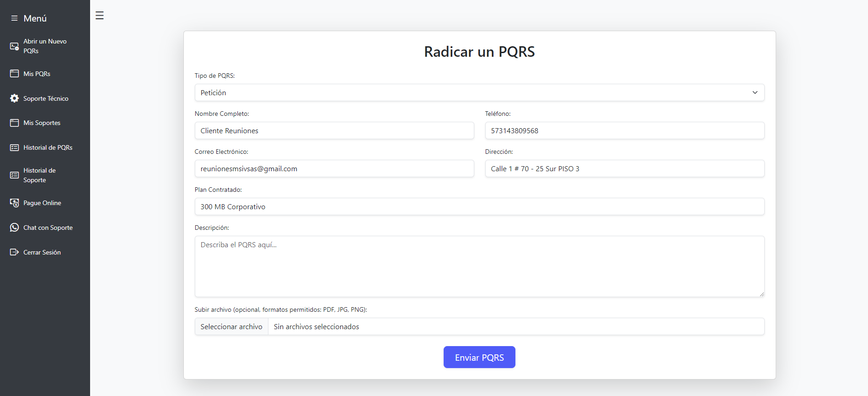Click the Plan Contratado field
868x396 pixels.
point(479,206)
